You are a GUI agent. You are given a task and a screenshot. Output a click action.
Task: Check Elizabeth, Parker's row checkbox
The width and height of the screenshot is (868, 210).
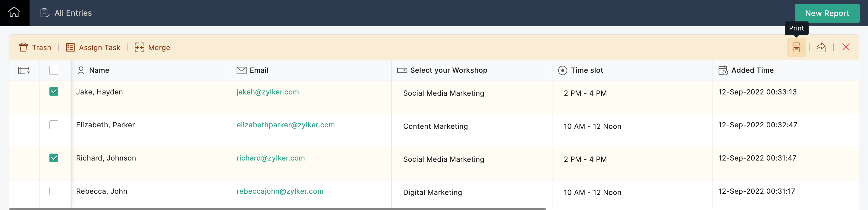54,125
